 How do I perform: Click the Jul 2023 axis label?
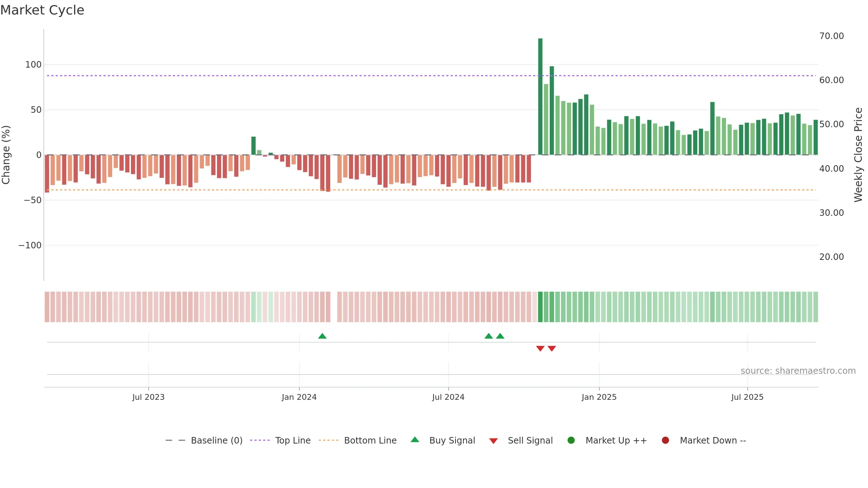click(148, 397)
